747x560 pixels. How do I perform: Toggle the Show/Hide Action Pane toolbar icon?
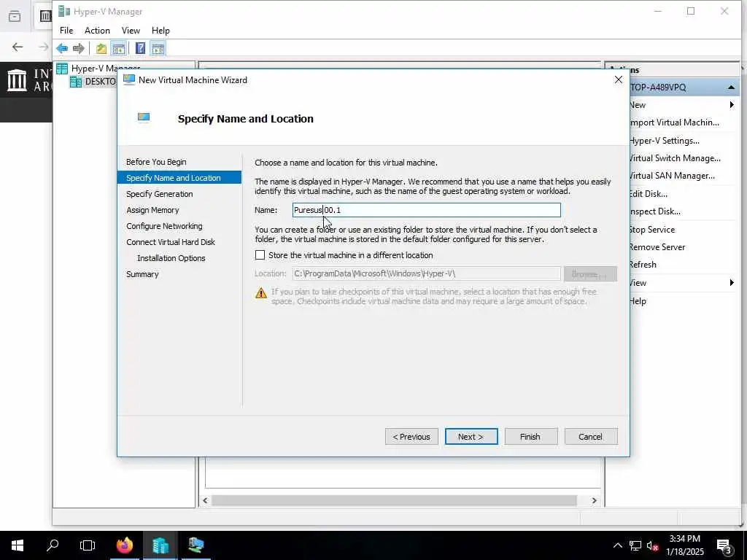158,49
